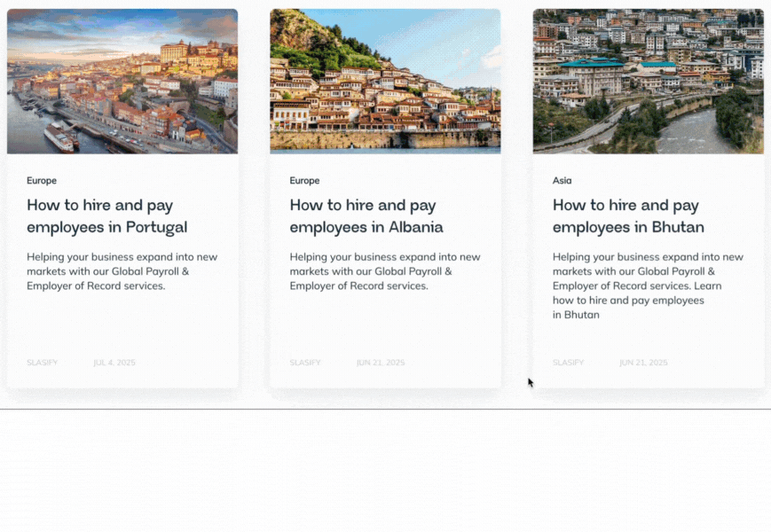Image resolution: width=771 pixels, height=532 pixels.
Task: Click the SLASIFY author name on Portugal card
Action: 42,363
